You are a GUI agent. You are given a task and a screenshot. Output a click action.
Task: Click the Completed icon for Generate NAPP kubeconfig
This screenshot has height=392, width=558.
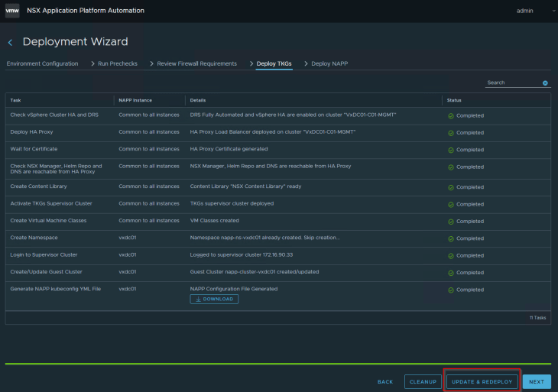pyautogui.click(x=451, y=290)
